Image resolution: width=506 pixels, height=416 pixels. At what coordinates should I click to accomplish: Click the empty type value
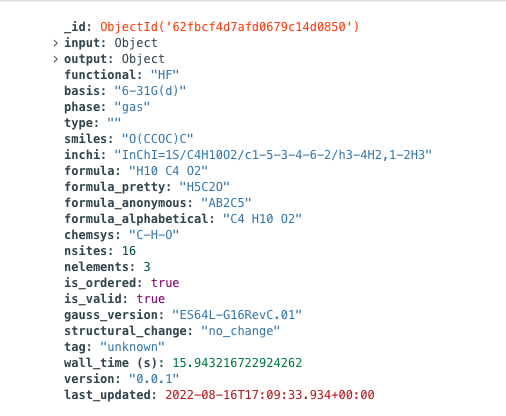114,121
